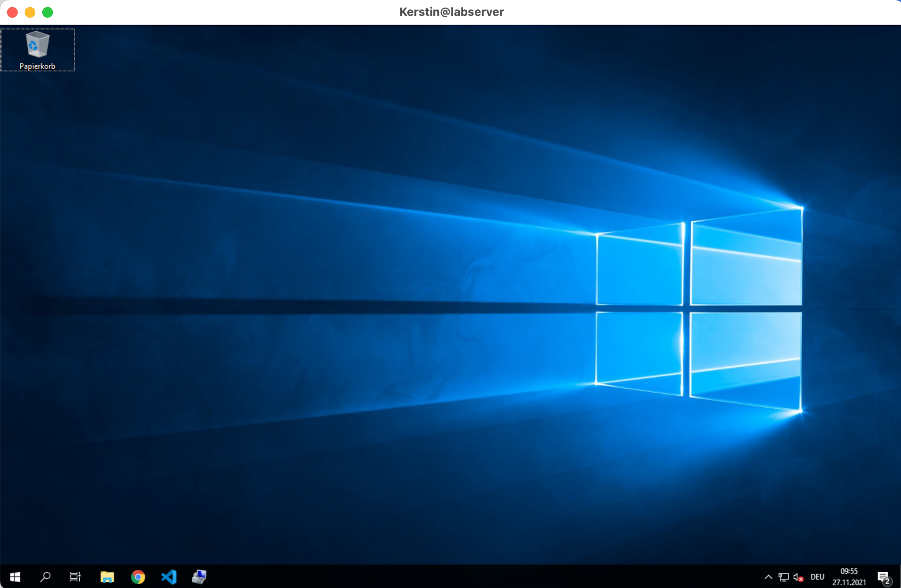Toggle fullscreen with the green window button

[48, 12]
